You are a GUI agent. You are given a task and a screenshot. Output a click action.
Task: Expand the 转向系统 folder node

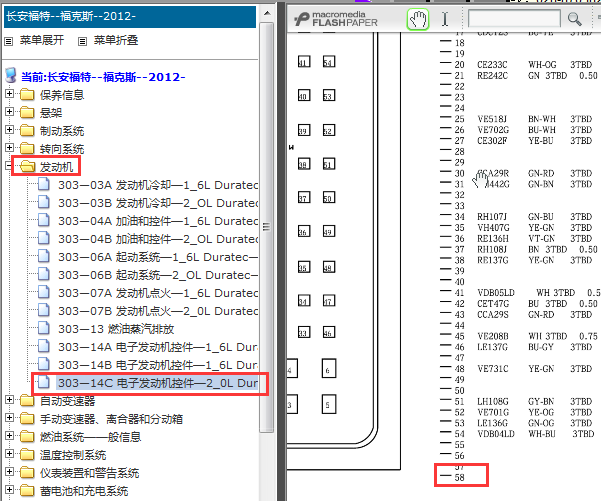tap(10, 148)
